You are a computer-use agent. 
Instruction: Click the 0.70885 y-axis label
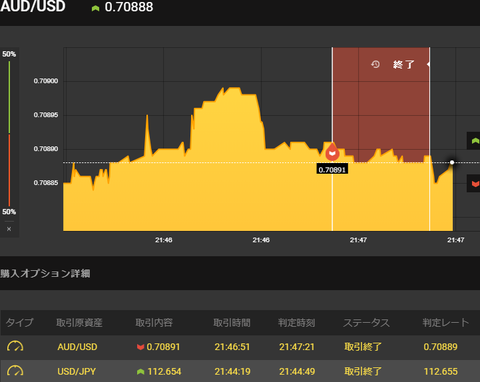click(x=46, y=183)
